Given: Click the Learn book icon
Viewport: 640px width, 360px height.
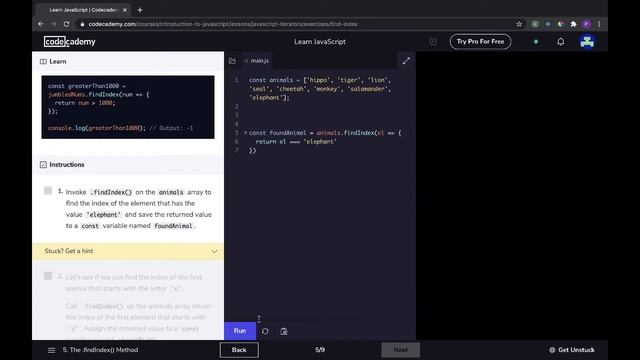Looking at the screenshot, I should pyautogui.click(x=43, y=62).
